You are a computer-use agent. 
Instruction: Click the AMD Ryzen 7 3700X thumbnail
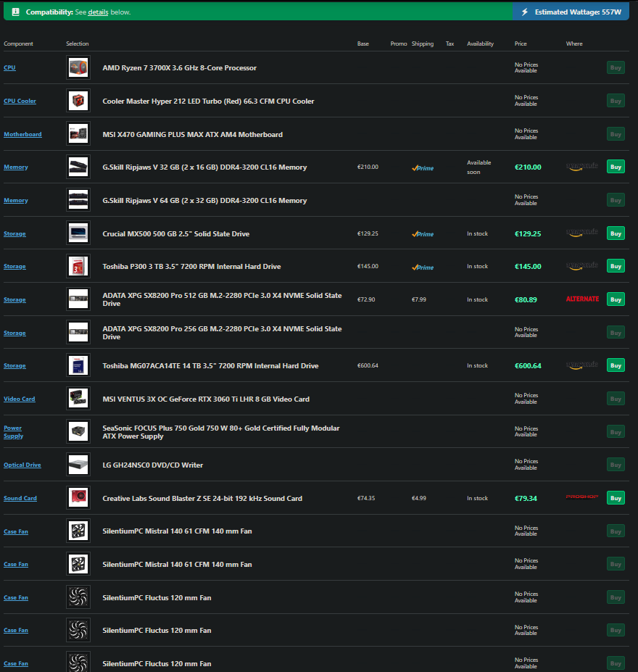coord(78,67)
